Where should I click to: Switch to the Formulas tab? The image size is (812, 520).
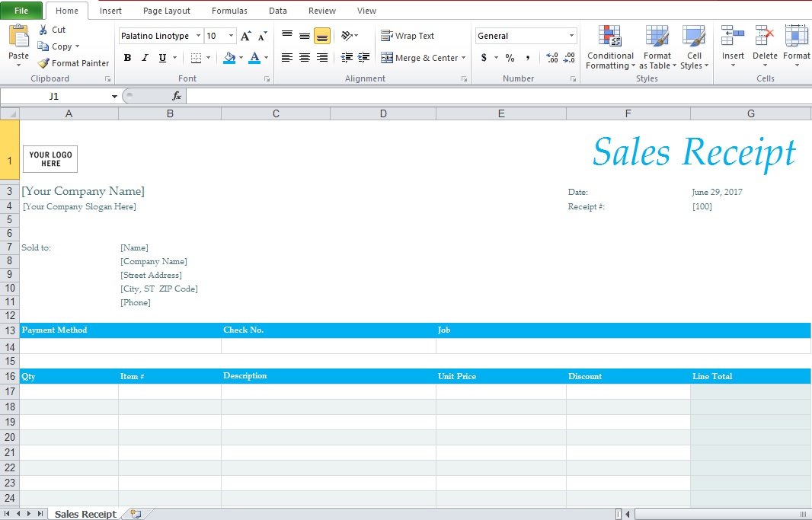[229, 11]
